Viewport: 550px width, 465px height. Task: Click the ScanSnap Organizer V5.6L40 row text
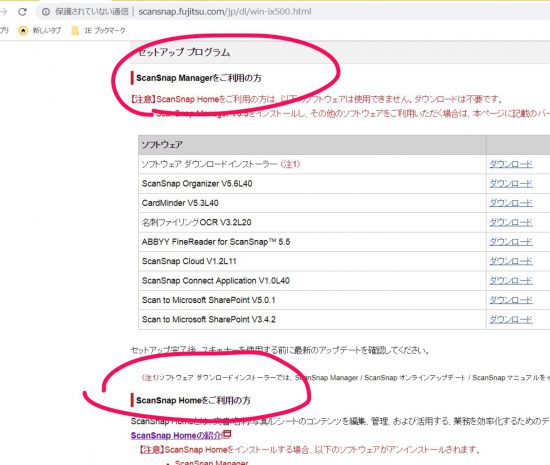pos(197,184)
